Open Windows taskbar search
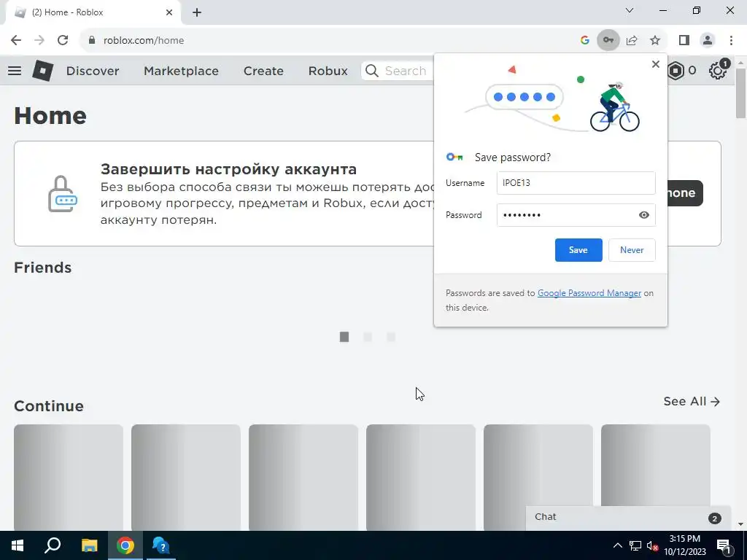Image resolution: width=747 pixels, height=560 pixels. [53, 545]
